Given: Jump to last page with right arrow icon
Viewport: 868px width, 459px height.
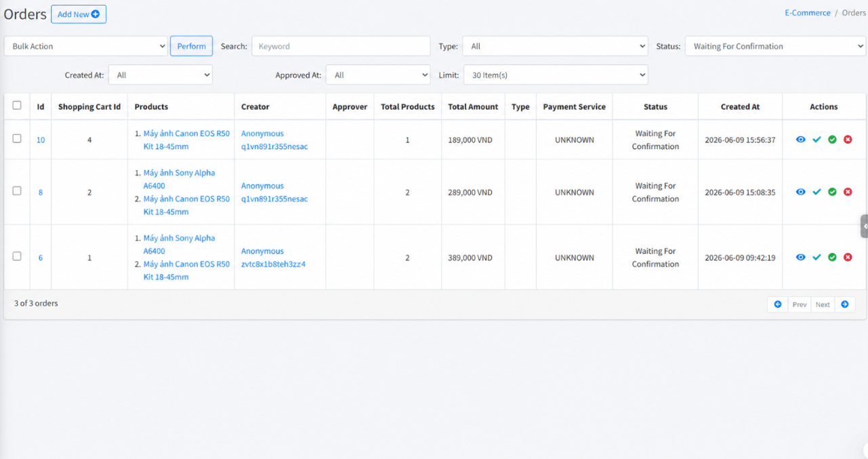Looking at the screenshot, I should coord(845,304).
